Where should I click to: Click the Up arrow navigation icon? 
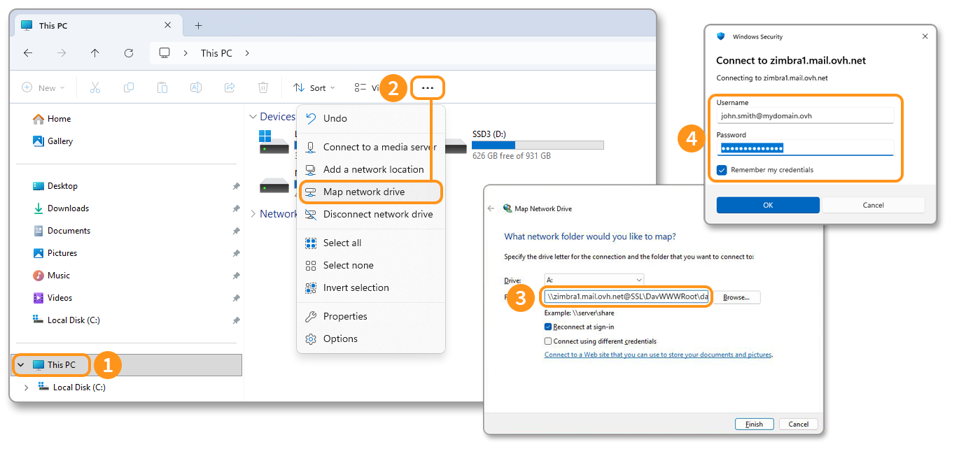(95, 53)
